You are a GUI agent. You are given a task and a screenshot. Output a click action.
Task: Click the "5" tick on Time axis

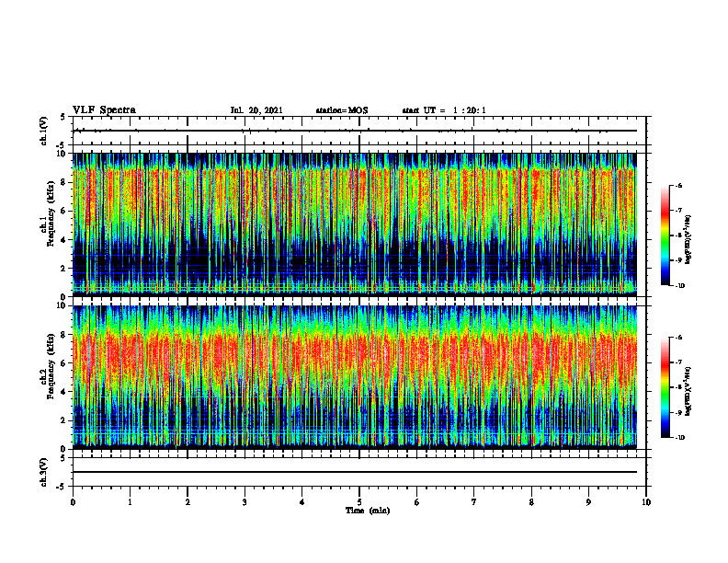tap(359, 502)
